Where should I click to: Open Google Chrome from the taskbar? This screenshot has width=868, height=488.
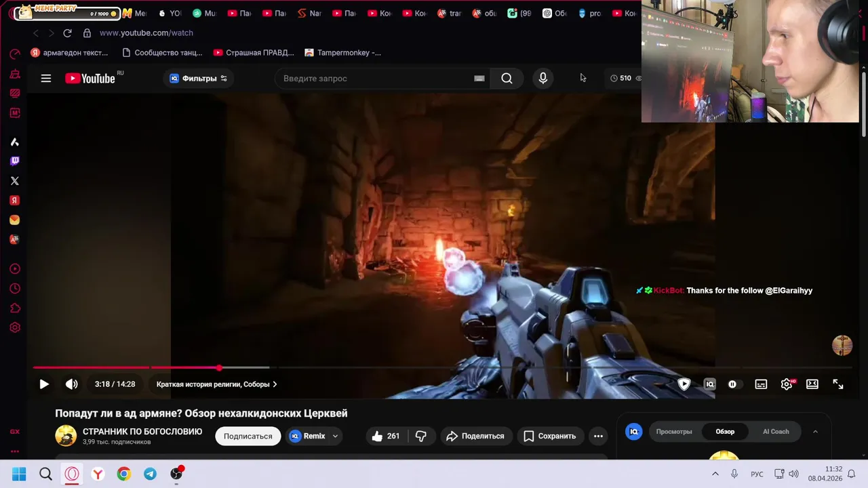point(123,474)
